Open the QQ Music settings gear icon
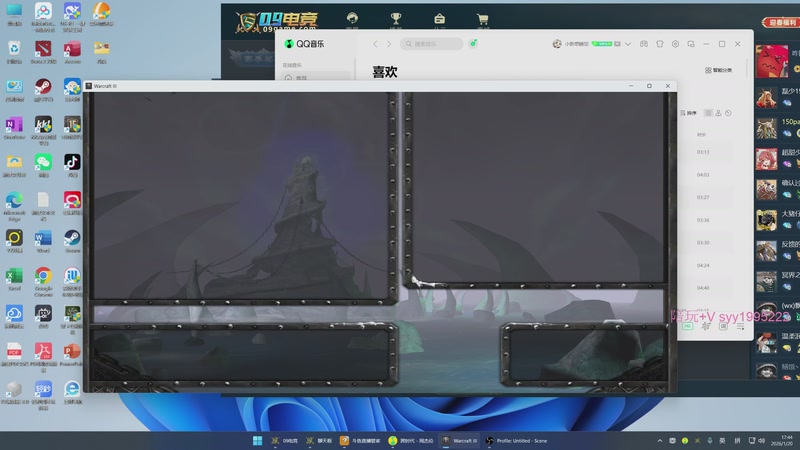Viewport: 800px width, 450px height. tap(675, 44)
